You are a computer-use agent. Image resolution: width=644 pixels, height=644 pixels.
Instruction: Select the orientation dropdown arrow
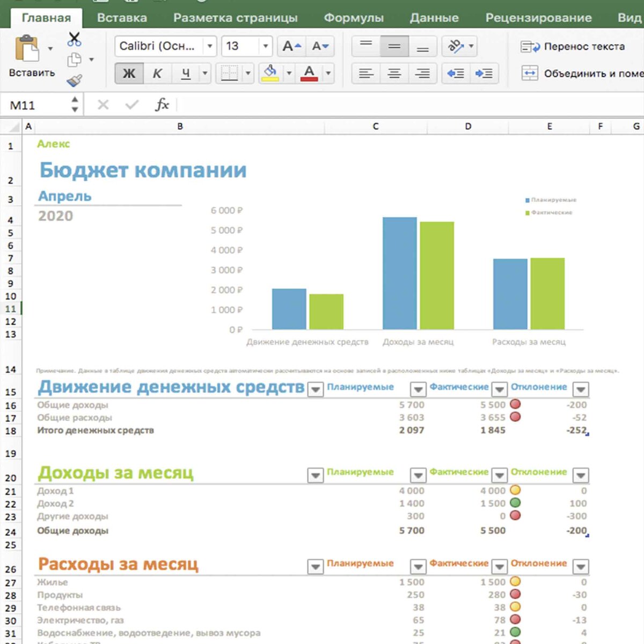click(x=471, y=46)
